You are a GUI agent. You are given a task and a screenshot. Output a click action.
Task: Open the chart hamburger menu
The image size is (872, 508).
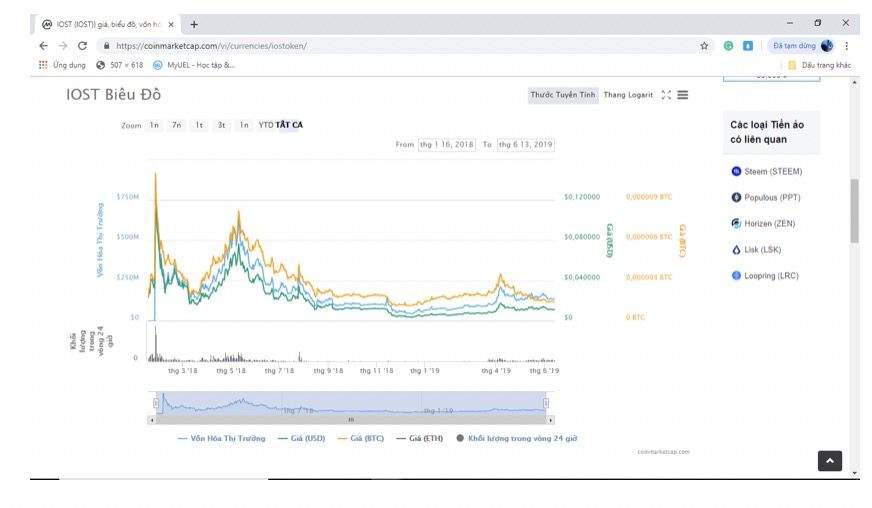682,95
